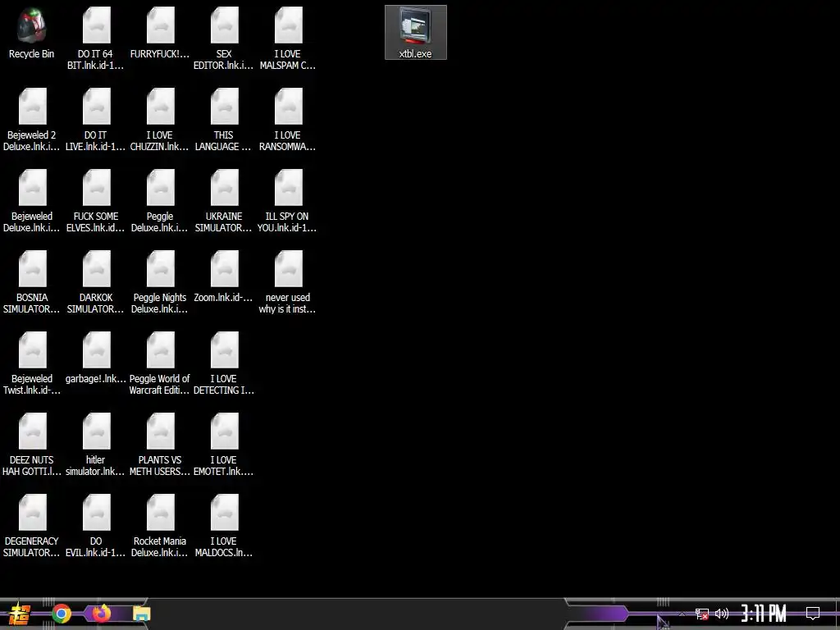Image resolution: width=840 pixels, height=630 pixels.
Task: Select the Bejeweled Deluxe.lnk file
Action: [x=32, y=202]
